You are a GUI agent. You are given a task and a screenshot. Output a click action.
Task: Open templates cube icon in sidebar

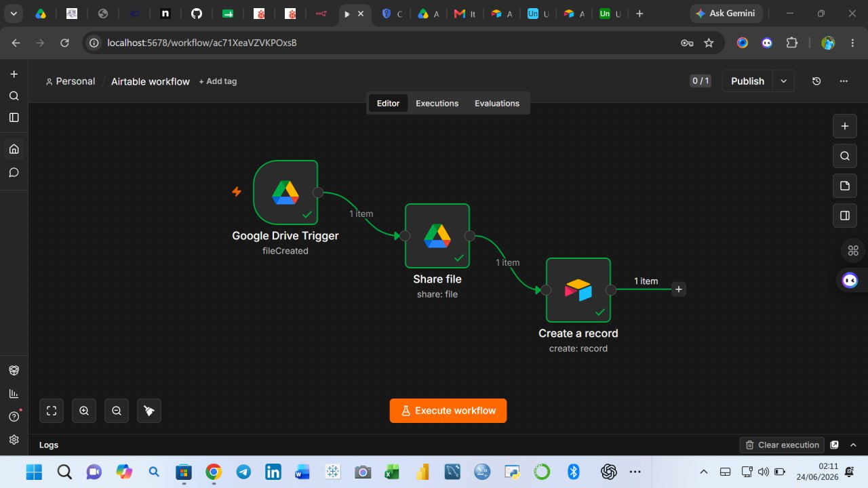(14, 371)
